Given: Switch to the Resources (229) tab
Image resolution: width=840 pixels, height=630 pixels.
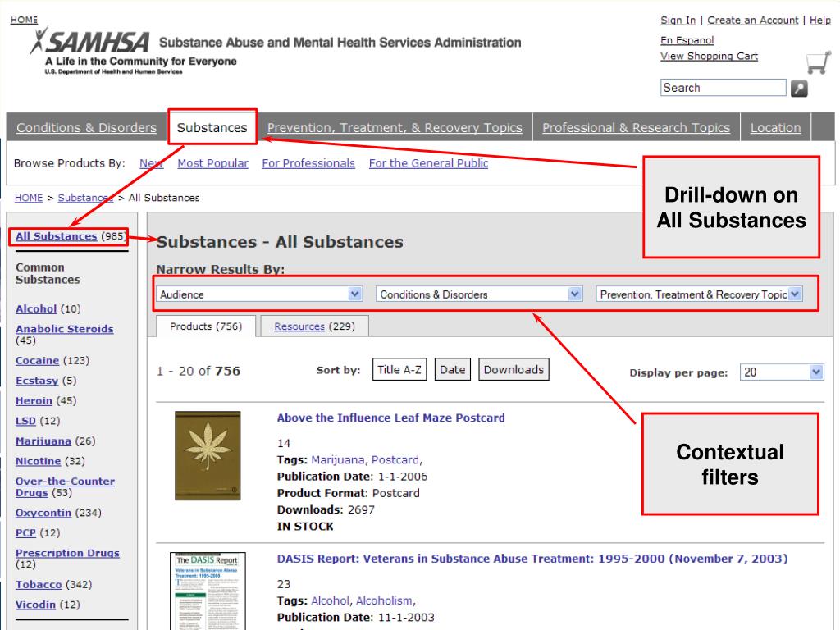Looking at the screenshot, I should pyautogui.click(x=314, y=326).
